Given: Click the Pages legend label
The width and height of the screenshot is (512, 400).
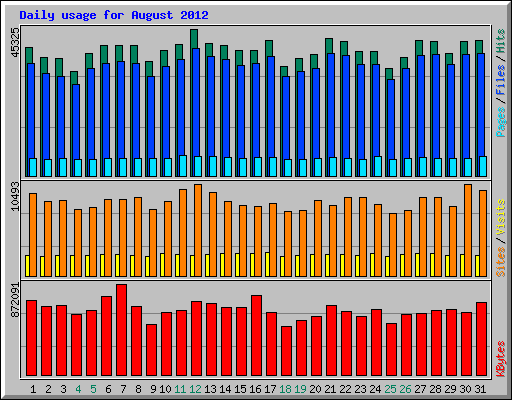Looking at the screenshot, I should click(x=501, y=122).
